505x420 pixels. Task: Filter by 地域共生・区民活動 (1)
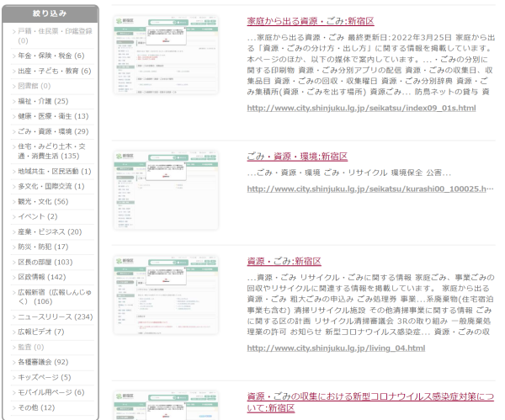click(55, 172)
